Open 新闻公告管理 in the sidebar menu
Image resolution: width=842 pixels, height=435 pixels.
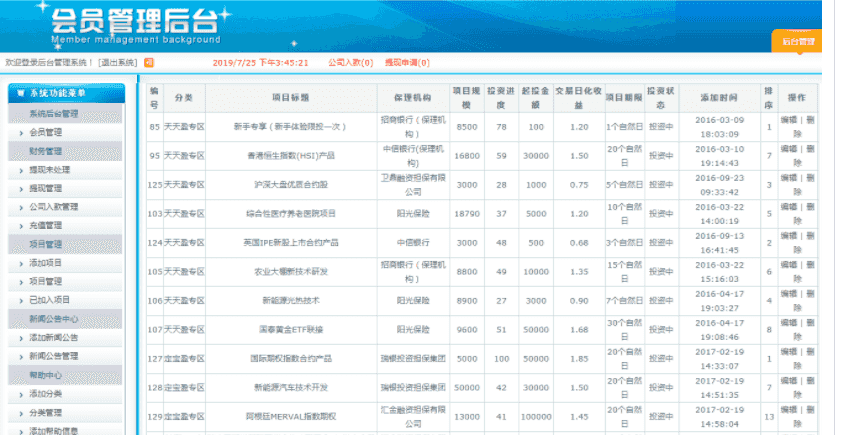(x=54, y=356)
